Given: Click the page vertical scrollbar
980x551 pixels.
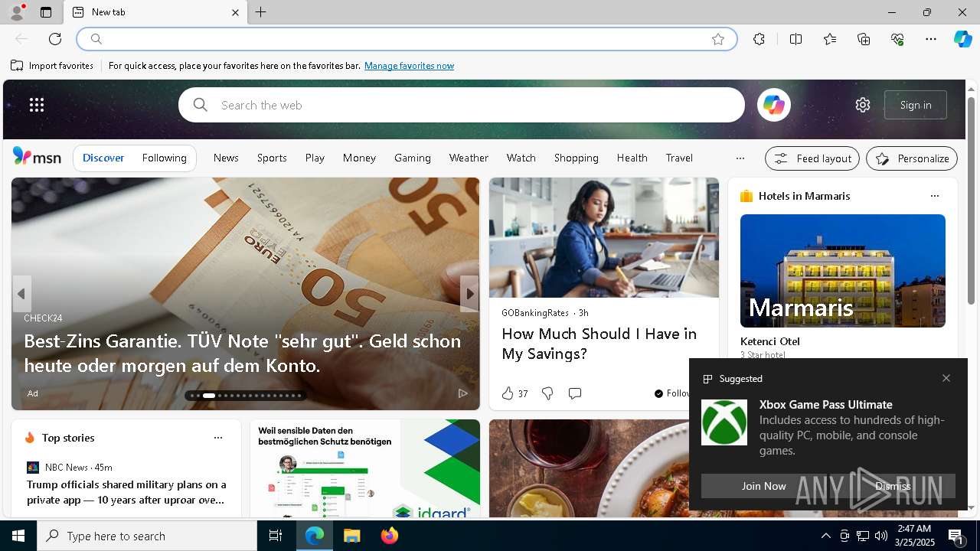Looking at the screenshot, I should [x=971, y=201].
